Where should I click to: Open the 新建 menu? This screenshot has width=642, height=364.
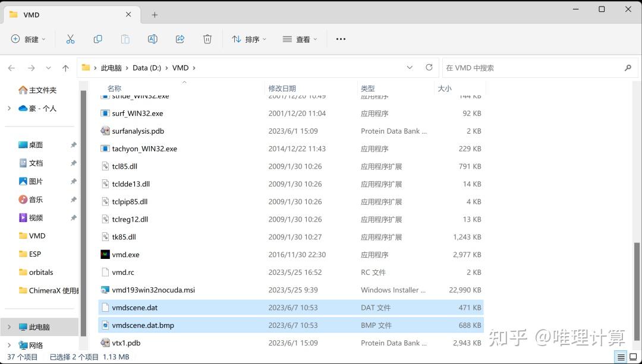click(28, 39)
